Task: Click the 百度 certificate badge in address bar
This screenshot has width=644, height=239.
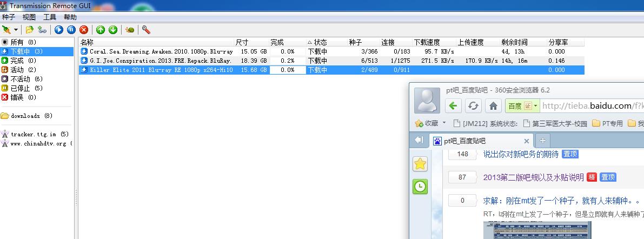Action: [522, 106]
